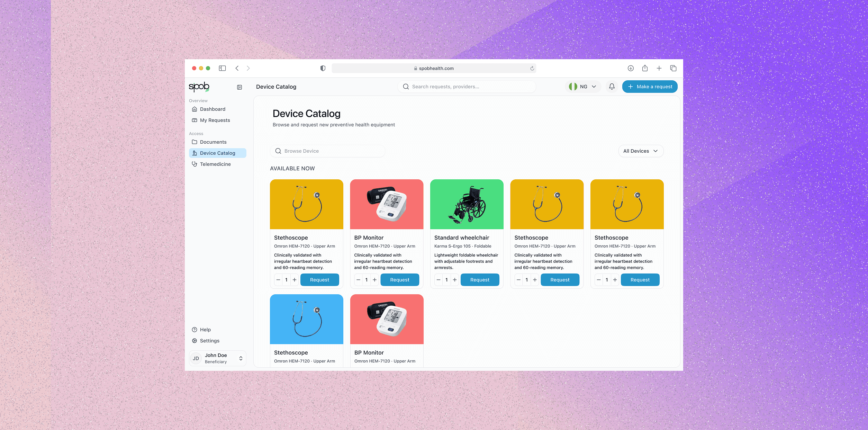Viewport: 868px width, 430px height.
Task: Click the Make a request button
Action: [x=650, y=87]
